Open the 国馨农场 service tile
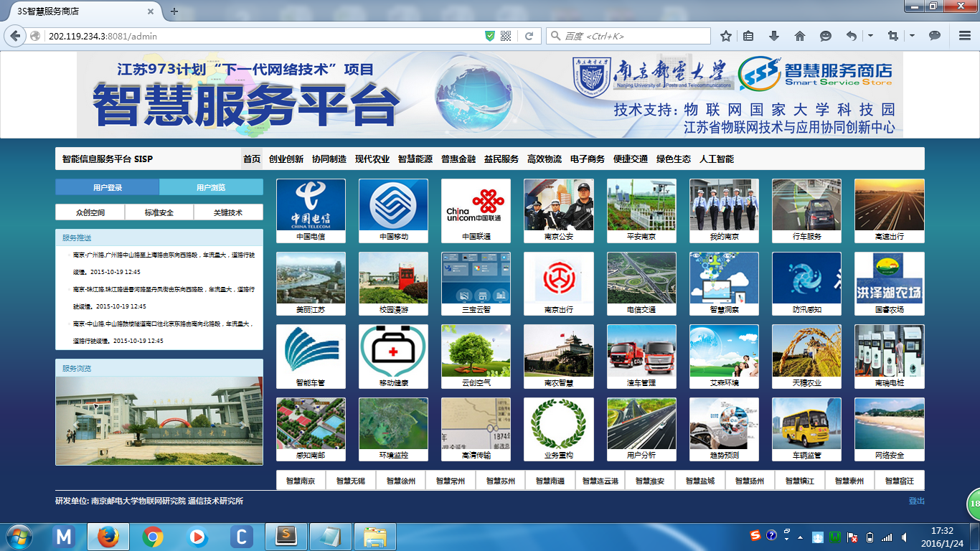 [890, 284]
